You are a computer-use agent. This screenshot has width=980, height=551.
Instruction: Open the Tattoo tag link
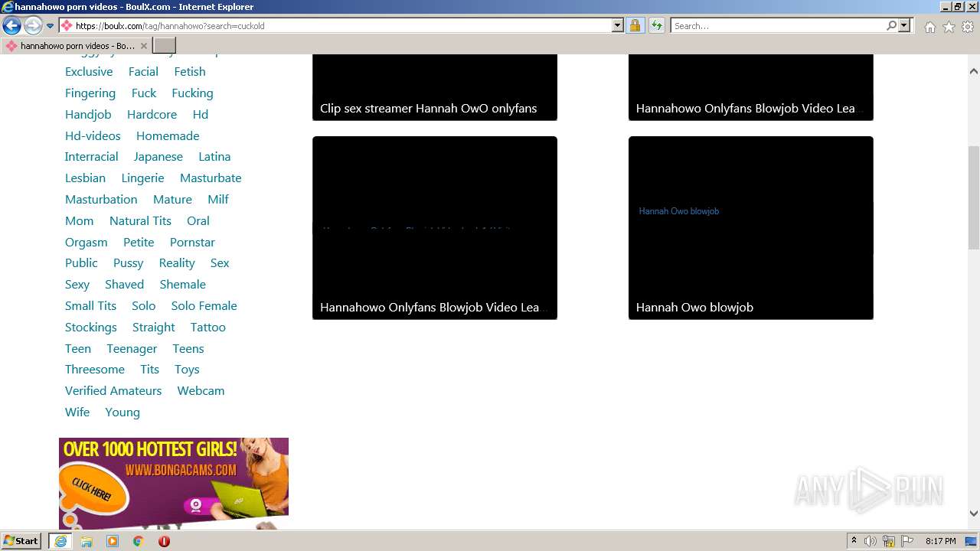(208, 328)
